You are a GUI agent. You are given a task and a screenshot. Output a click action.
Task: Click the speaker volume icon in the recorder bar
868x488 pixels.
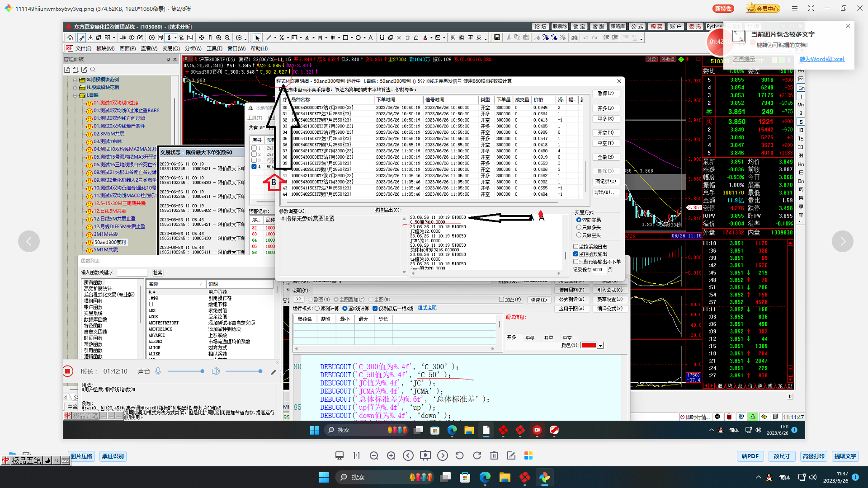(216, 371)
